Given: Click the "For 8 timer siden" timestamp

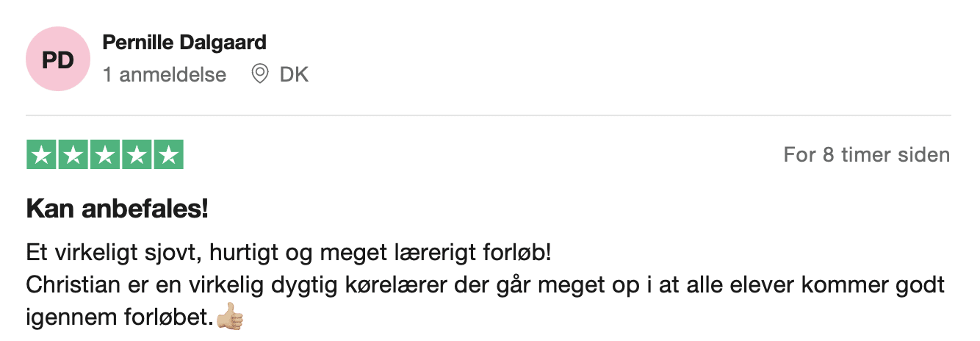Looking at the screenshot, I should [x=866, y=155].
